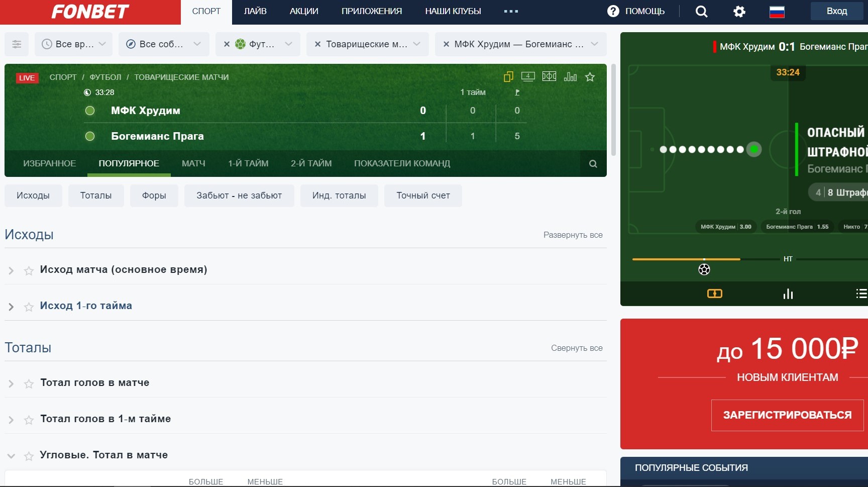Remove the МФК Хрудим — Богемианс filter (x)

tap(446, 44)
